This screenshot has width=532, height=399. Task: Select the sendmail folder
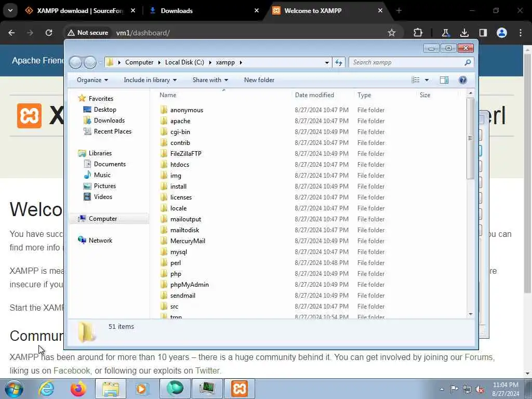[x=182, y=296]
